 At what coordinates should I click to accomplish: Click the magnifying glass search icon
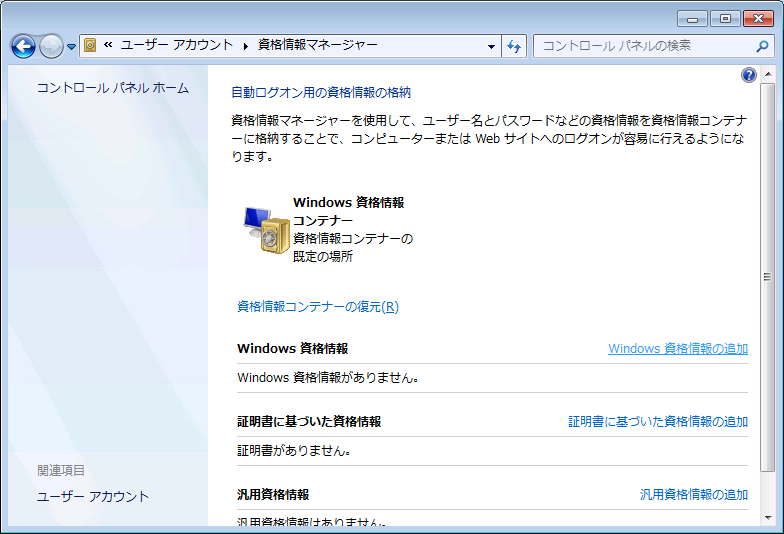pos(762,46)
